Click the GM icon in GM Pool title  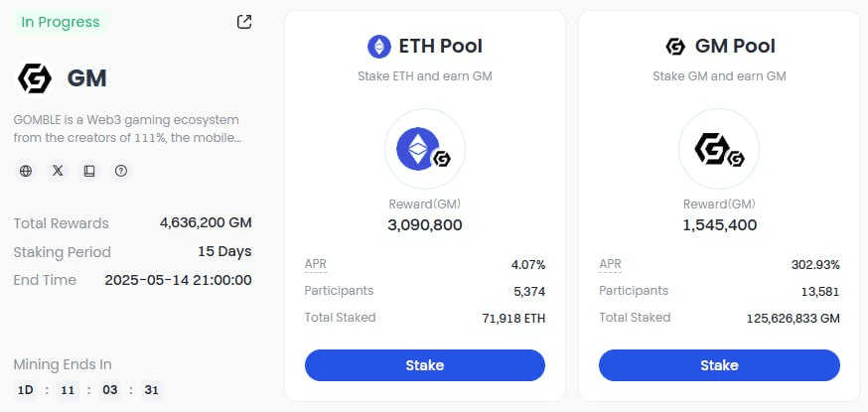[675, 47]
